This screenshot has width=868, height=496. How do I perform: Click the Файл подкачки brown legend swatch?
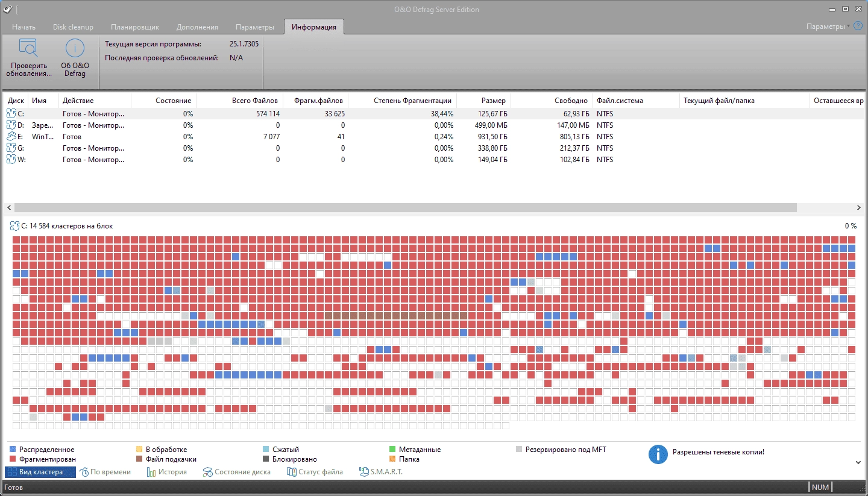tap(139, 459)
